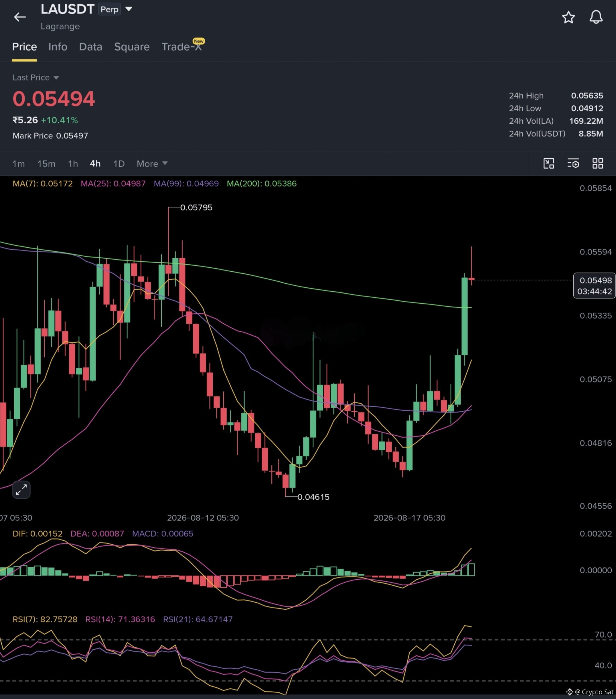This screenshot has width=616, height=699.
Task: Tap the Lagrange token name
Action: tap(60, 26)
